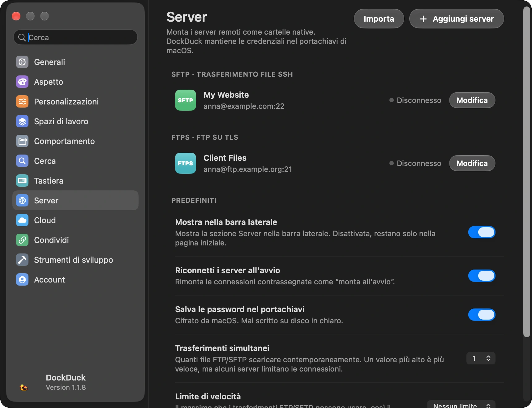
Task: Click Aggiungi server button
Action: pyautogui.click(x=457, y=19)
